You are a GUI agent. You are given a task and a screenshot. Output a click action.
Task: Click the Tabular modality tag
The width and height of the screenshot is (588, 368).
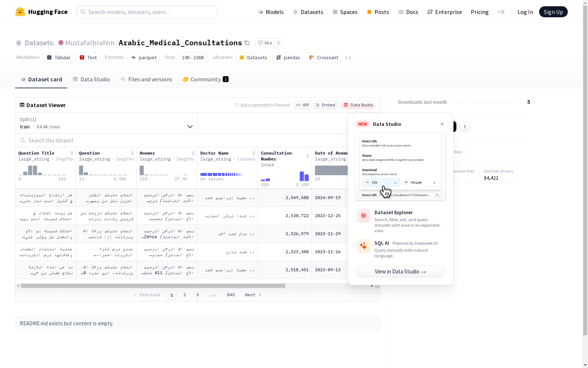click(59, 57)
